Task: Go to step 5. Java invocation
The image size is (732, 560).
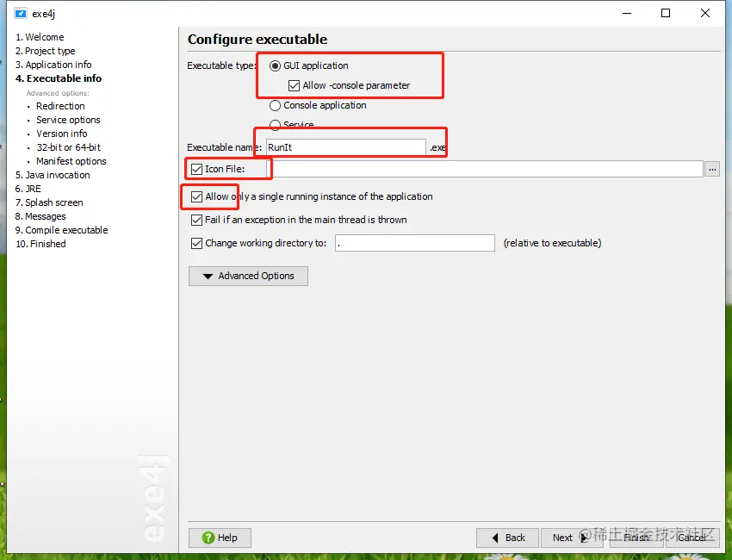Action: (53, 175)
